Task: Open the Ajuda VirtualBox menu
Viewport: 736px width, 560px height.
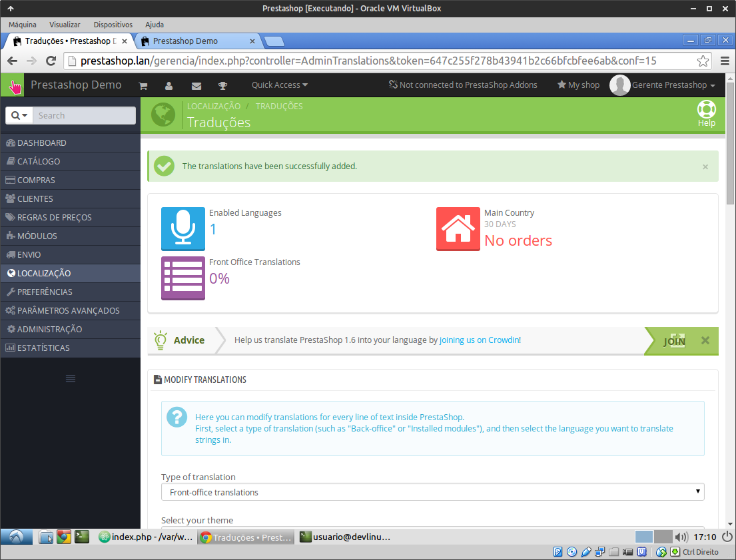Action: tap(155, 25)
